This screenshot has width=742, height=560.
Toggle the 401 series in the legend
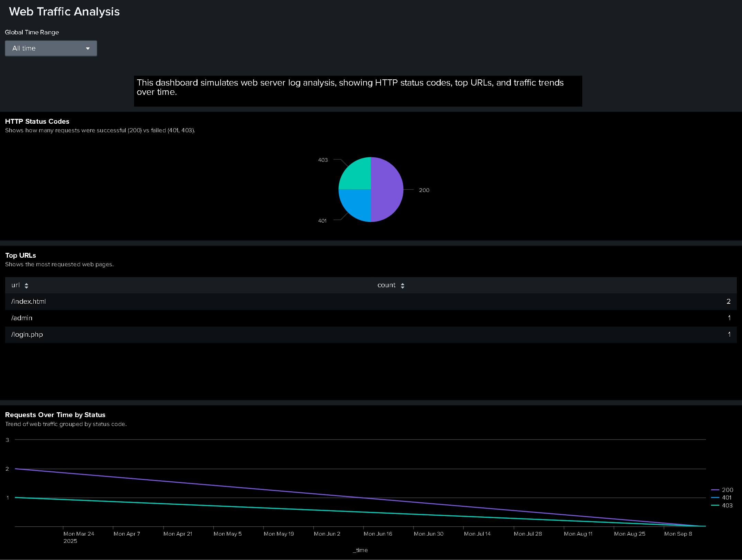point(726,497)
